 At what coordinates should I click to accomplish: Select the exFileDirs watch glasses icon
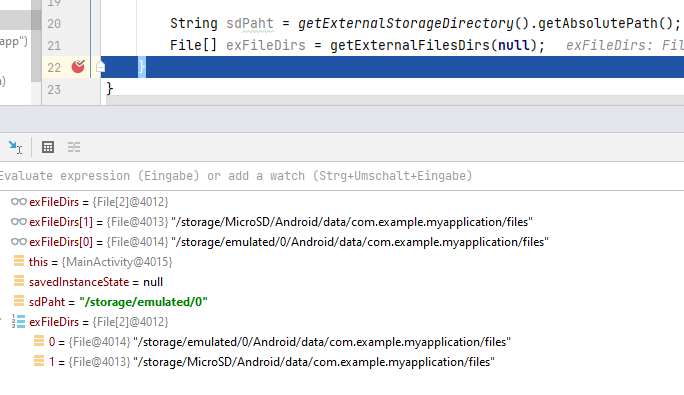[19, 202]
